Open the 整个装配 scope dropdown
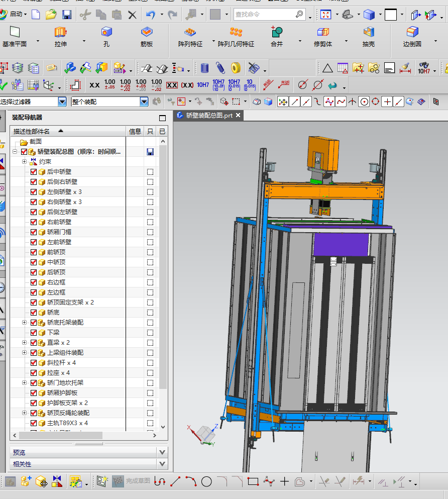The image size is (448, 499). pyautogui.click(x=144, y=102)
